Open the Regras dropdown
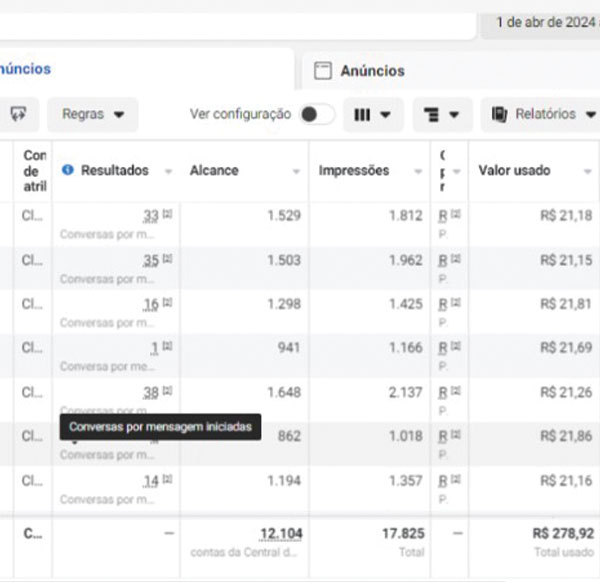Viewport: 600px width, 582px height. click(x=93, y=114)
